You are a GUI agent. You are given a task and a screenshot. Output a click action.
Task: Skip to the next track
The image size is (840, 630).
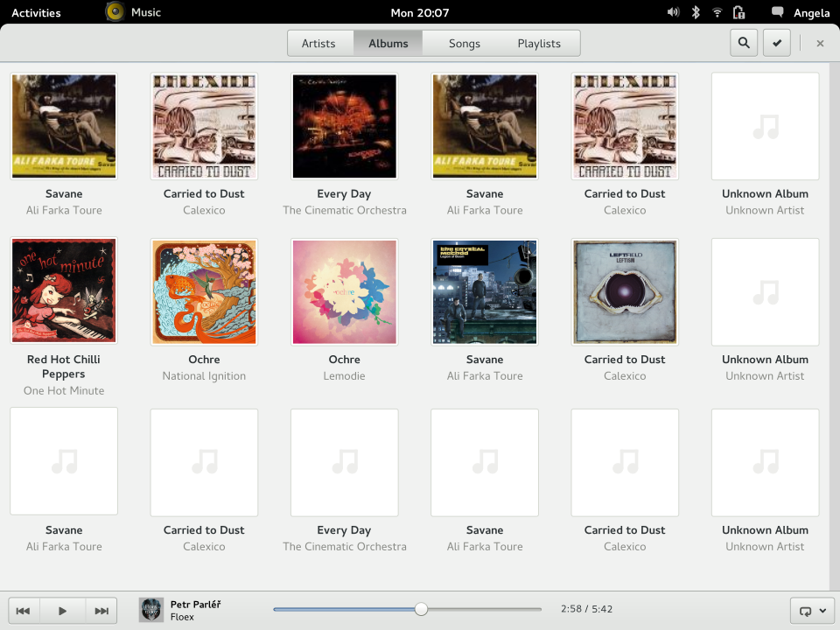(101, 611)
